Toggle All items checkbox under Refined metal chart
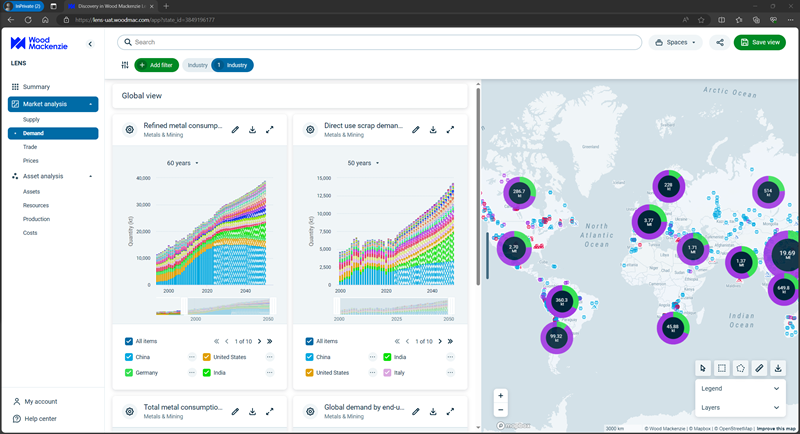Image resolution: width=800 pixels, height=434 pixels. pyautogui.click(x=130, y=341)
